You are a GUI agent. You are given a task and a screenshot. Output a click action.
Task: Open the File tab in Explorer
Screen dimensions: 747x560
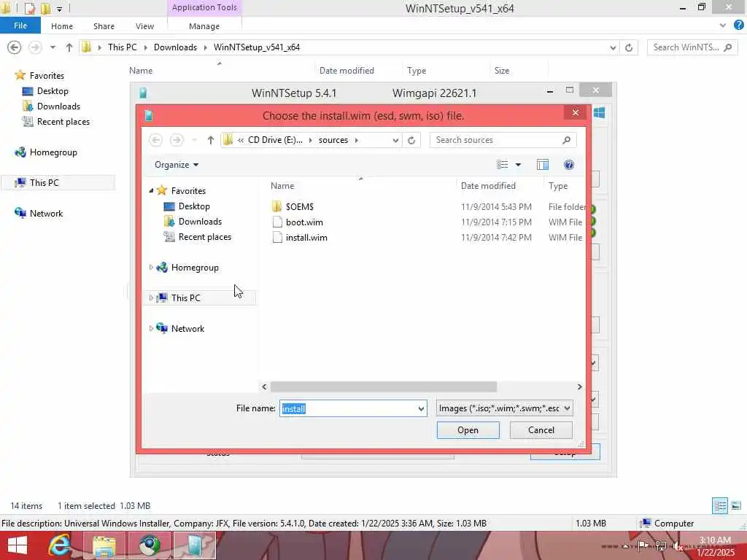point(20,26)
